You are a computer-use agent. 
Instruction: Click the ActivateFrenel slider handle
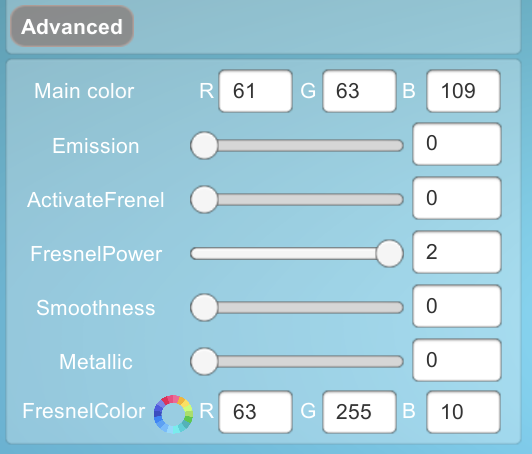204,200
